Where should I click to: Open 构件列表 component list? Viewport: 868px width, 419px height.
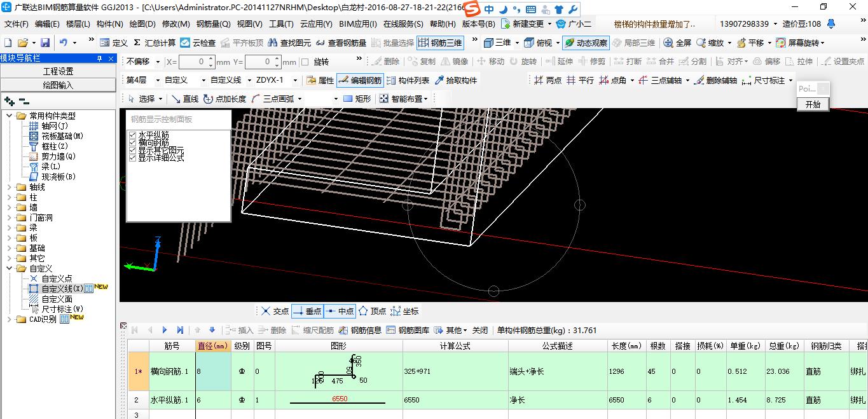(408, 80)
